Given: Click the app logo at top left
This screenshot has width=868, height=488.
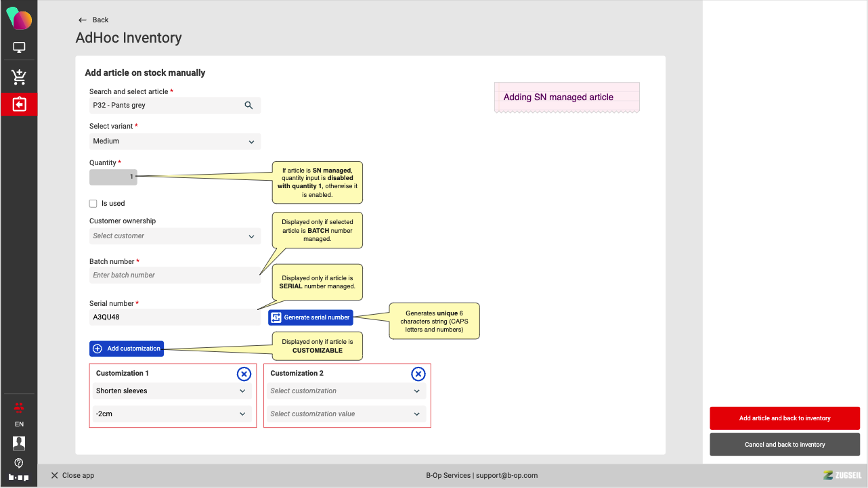Looking at the screenshot, I should [x=19, y=18].
